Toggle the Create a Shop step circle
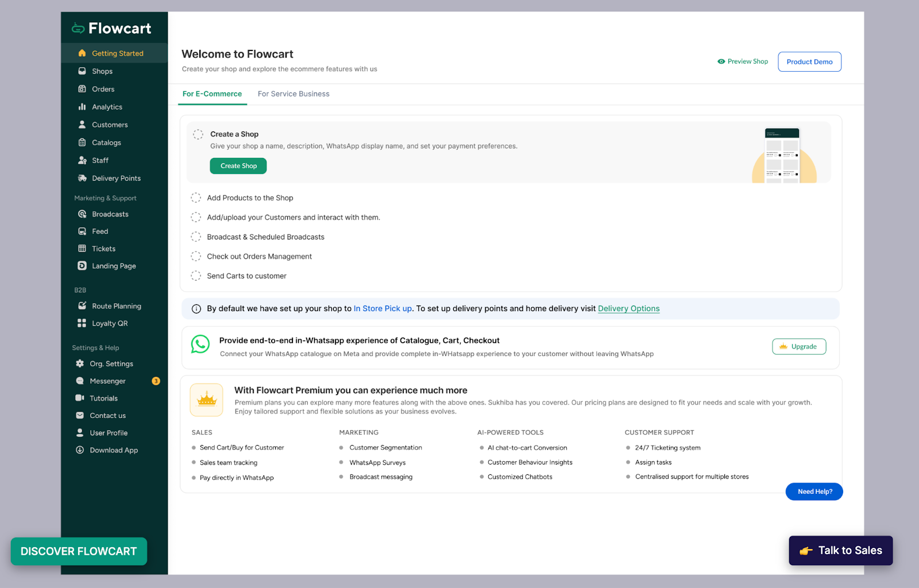The image size is (919, 588). [198, 134]
